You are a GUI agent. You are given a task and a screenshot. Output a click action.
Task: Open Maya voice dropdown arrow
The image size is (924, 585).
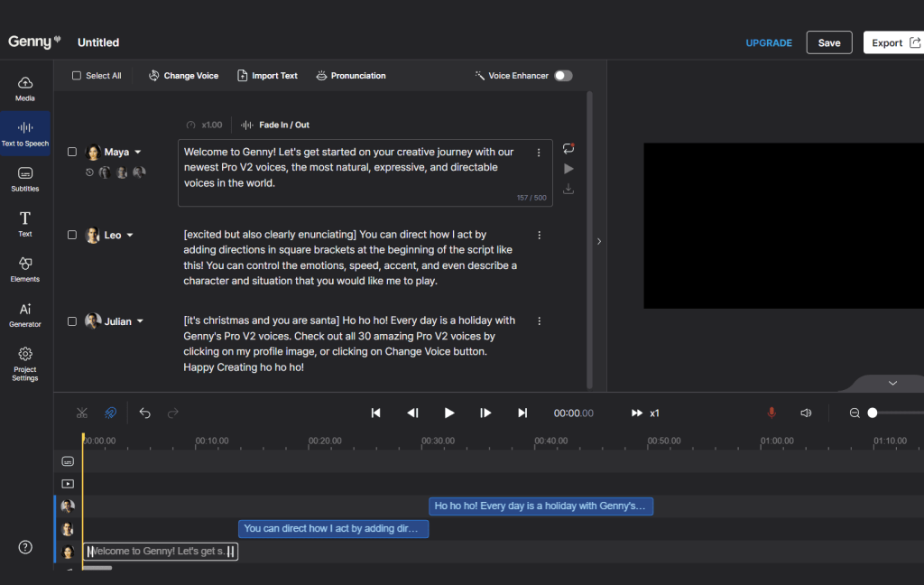138,153
